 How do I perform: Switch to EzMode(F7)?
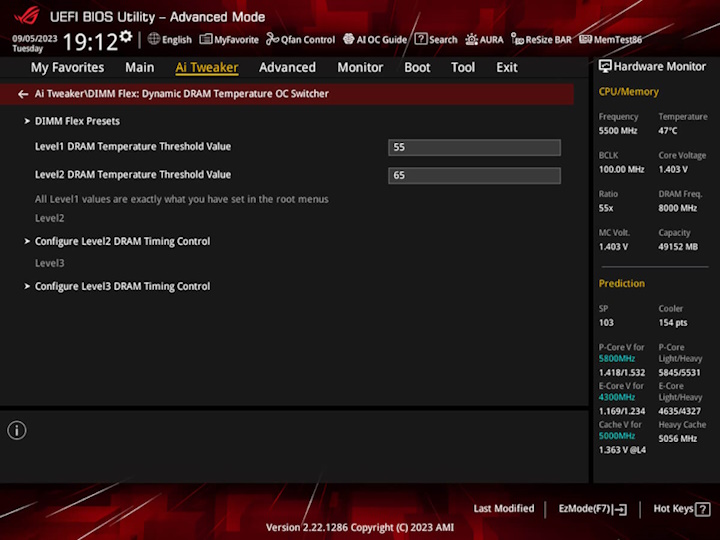click(592, 509)
